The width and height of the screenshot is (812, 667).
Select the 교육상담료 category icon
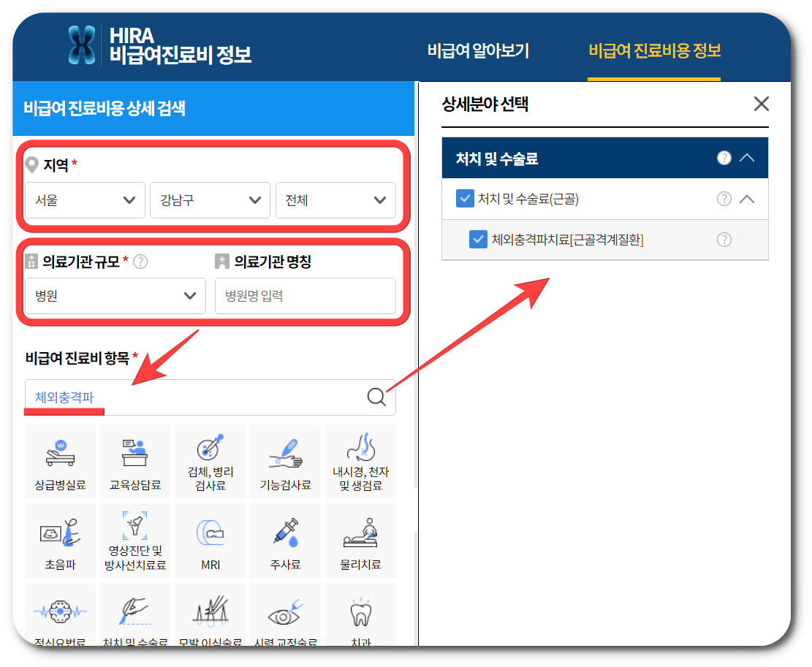pyautogui.click(x=134, y=462)
